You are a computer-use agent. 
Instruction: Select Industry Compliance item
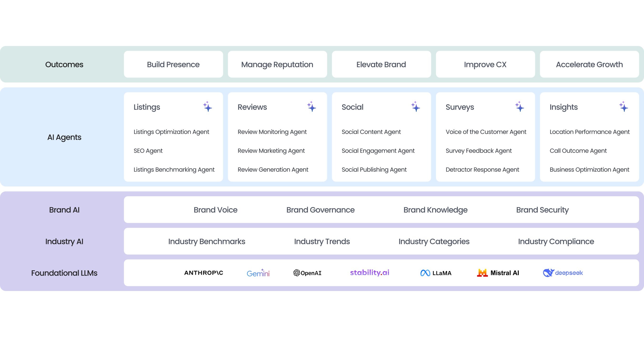[x=556, y=242]
